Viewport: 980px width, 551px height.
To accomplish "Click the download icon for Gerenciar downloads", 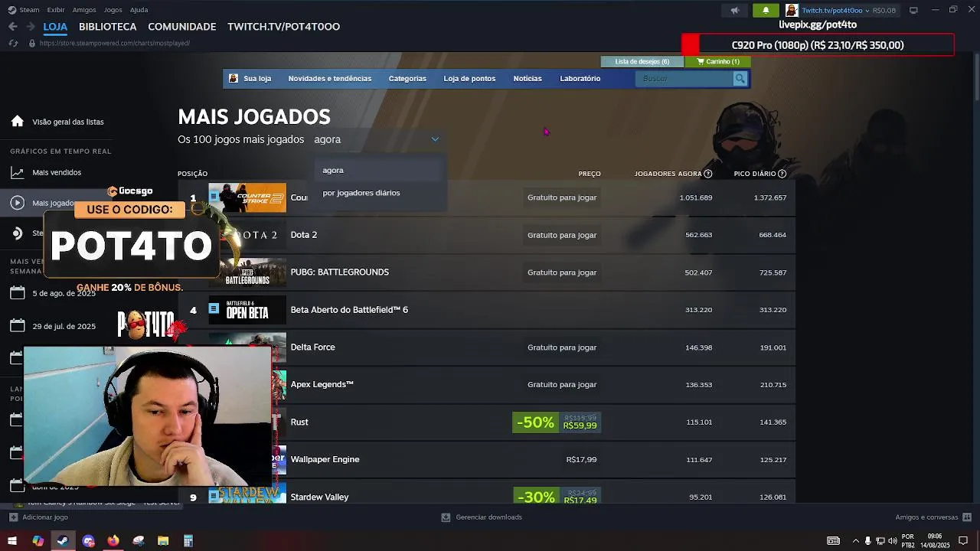I will [446, 517].
